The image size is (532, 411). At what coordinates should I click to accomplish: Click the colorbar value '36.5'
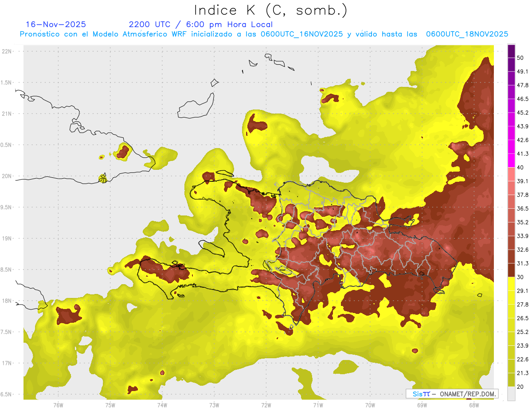click(x=523, y=208)
